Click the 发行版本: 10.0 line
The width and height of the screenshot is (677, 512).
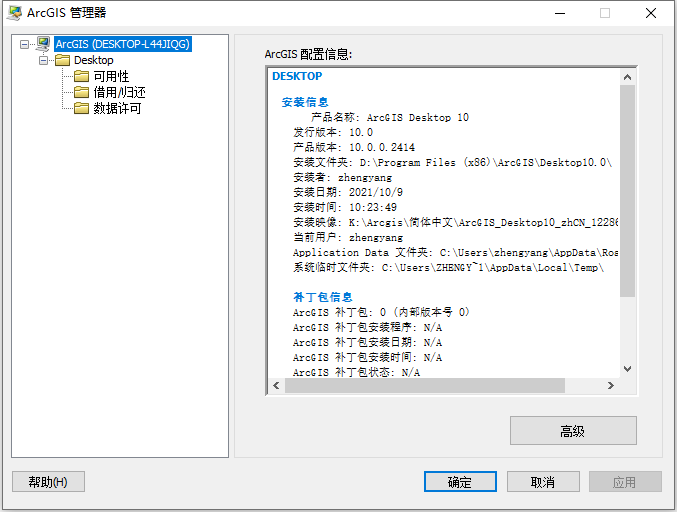pos(333,132)
